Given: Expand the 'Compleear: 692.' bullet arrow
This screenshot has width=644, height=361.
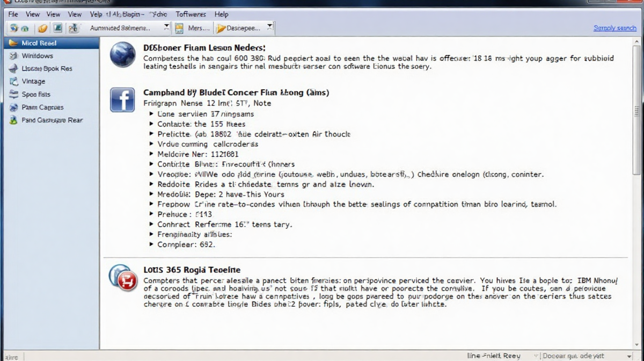Looking at the screenshot, I should pyautogui.click(x=151, y=244).
